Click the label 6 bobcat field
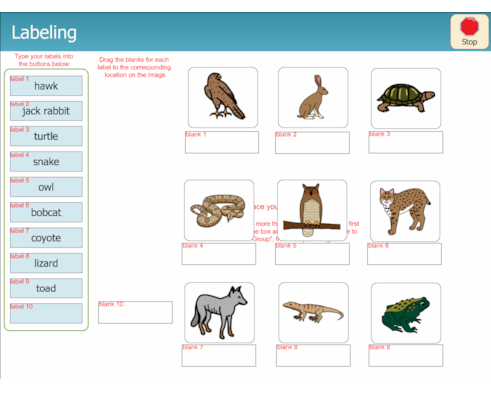The height and width of the screenshot is (393, 491). tap(46, 212)
